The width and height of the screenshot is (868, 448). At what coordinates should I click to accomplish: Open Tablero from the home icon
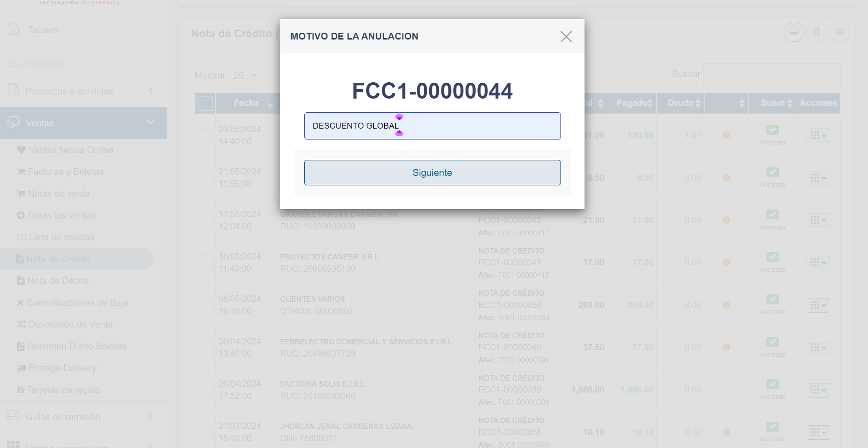click(14, 29)
